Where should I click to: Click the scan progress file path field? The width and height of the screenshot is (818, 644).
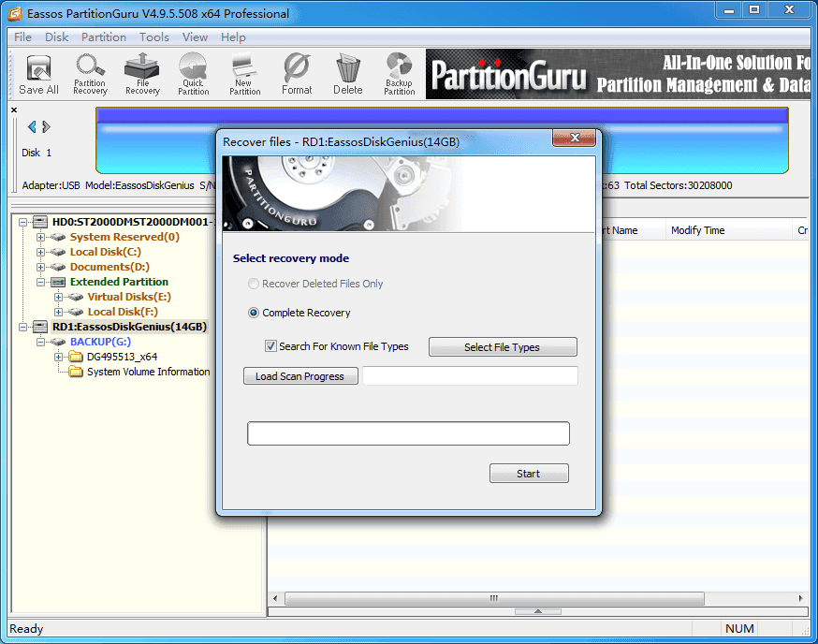click(x=470, y=375)
